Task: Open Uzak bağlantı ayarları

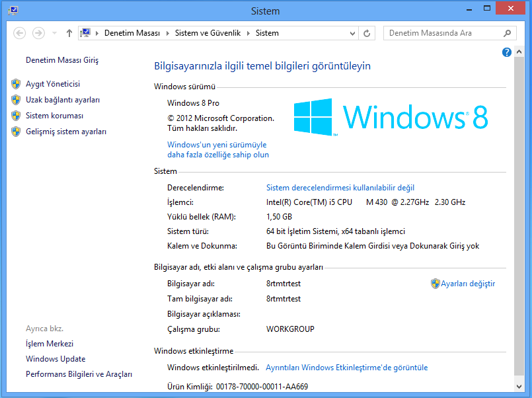Action: coord(63,100)
